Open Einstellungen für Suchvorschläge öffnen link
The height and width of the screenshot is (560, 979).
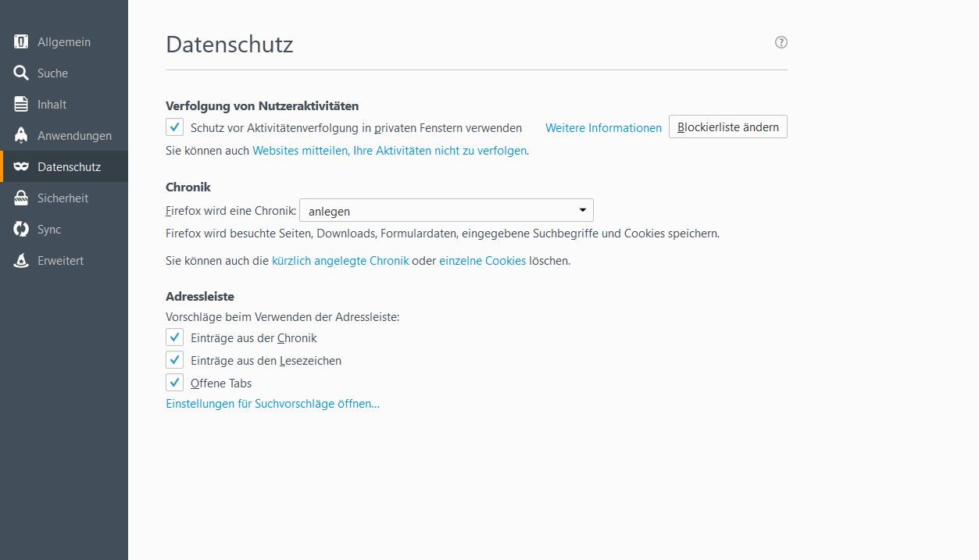tap(273, 404)
